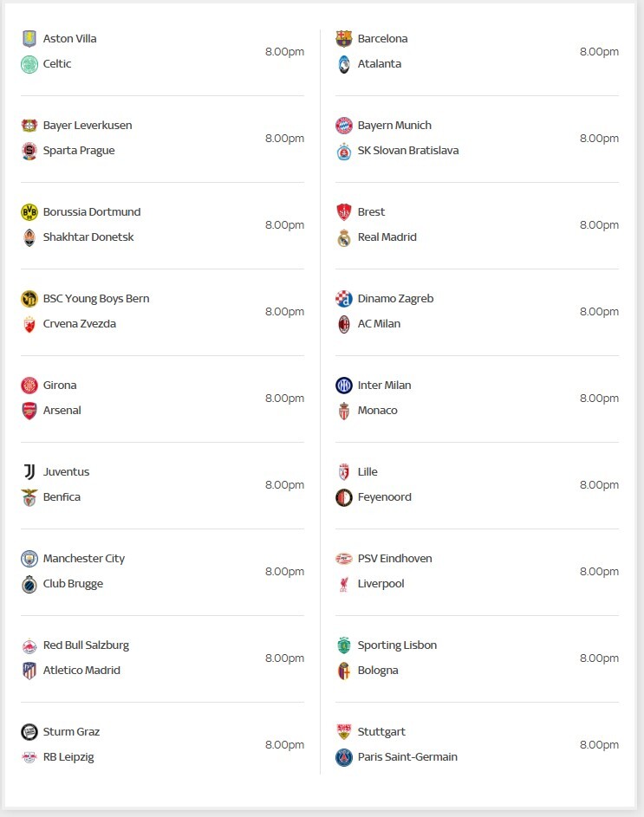The image size is (644, 817).
Task: Click the Juventus logo
Action: coord(29,472)
